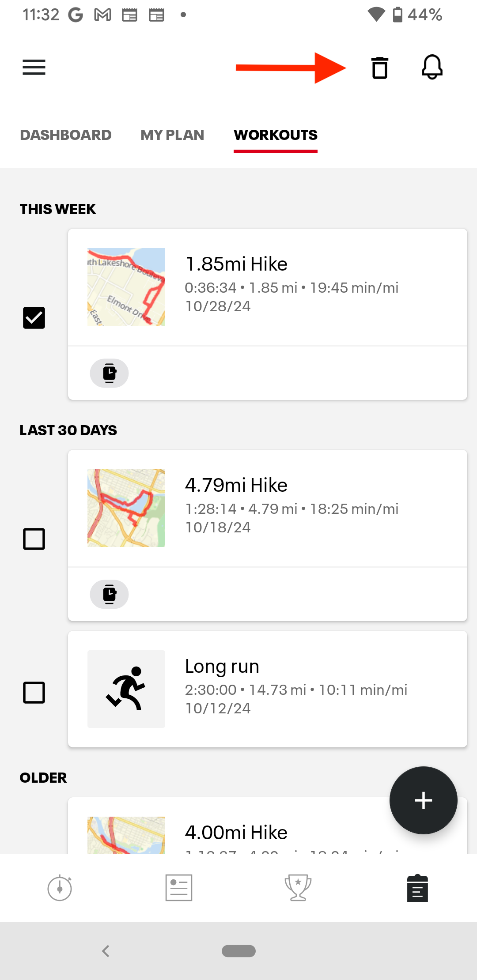The image size is (477, 980).
Task: Tap the Android back arrow
Action: (106, 951)
